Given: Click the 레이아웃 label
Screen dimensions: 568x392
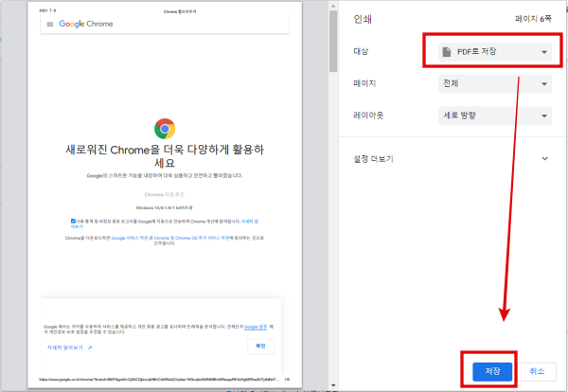Looking at the screenshot, I should pos(368,116).
